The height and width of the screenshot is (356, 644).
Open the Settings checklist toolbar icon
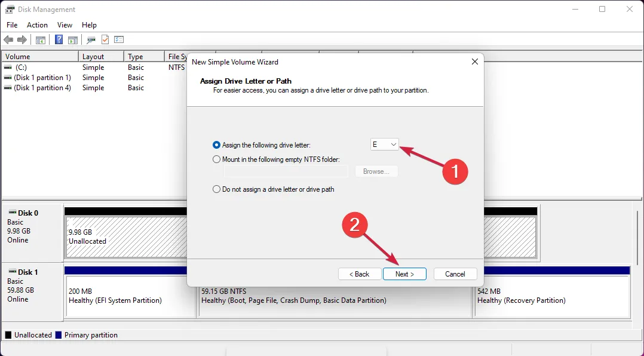(119, 40)
